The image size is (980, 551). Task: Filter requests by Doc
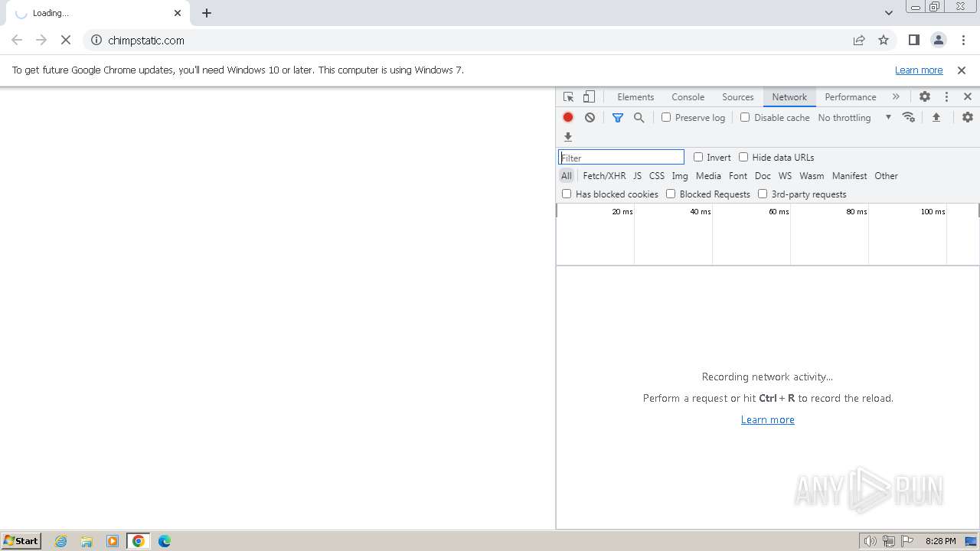[x=763, y=176]
